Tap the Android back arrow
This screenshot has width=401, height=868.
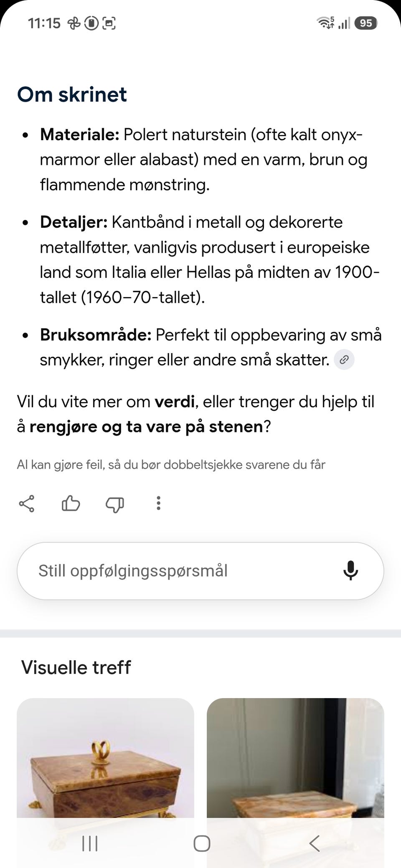[314, 843]
